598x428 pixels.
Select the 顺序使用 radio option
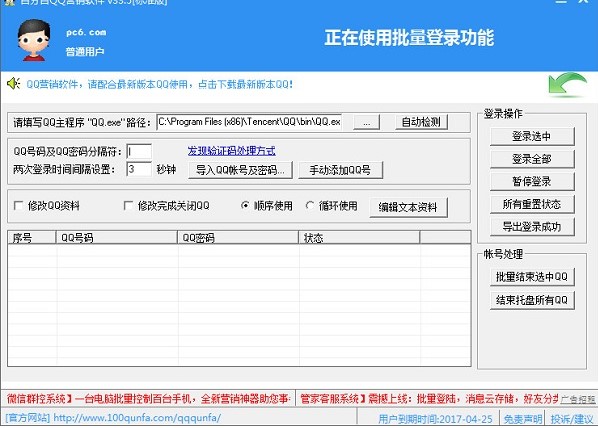(x=245, y=206)
